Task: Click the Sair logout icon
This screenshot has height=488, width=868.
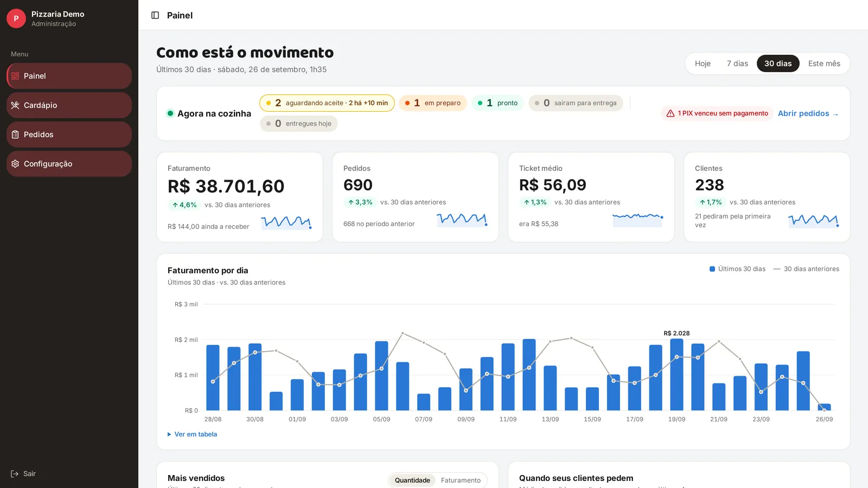Action: click(x=15, y=474)
